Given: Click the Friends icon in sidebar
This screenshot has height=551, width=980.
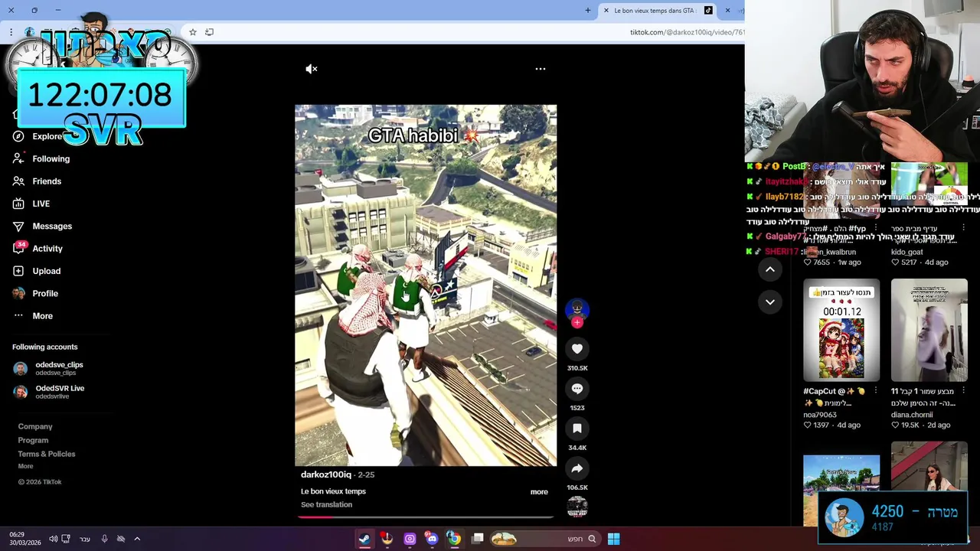Looking at the screenshot, I should (18, 181).
